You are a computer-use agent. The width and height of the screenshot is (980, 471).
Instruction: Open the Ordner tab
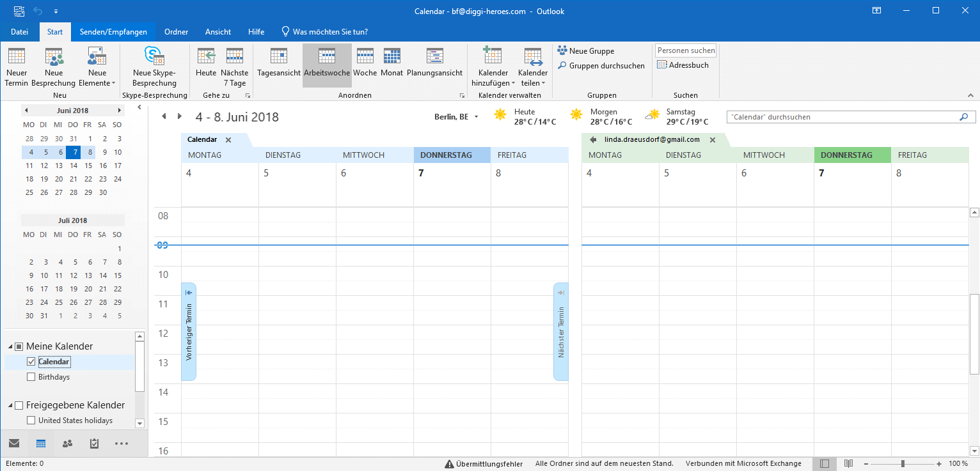(x=176, y=32)
